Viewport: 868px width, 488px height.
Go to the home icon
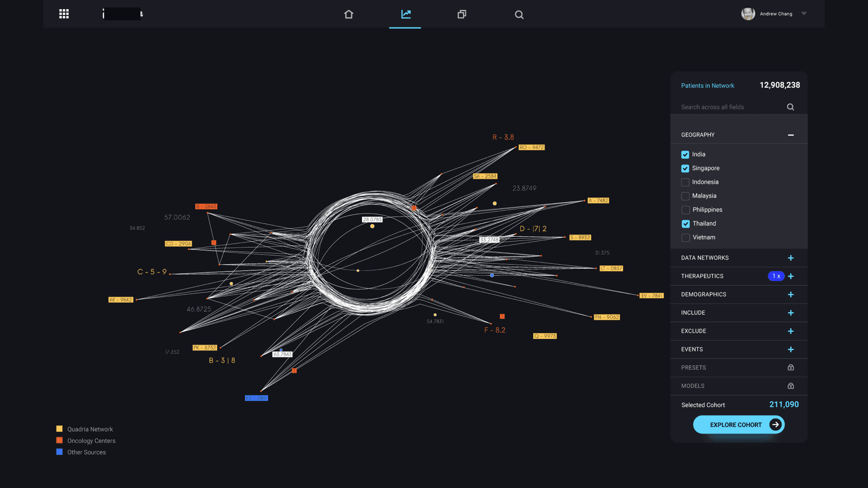click(349, 14)
